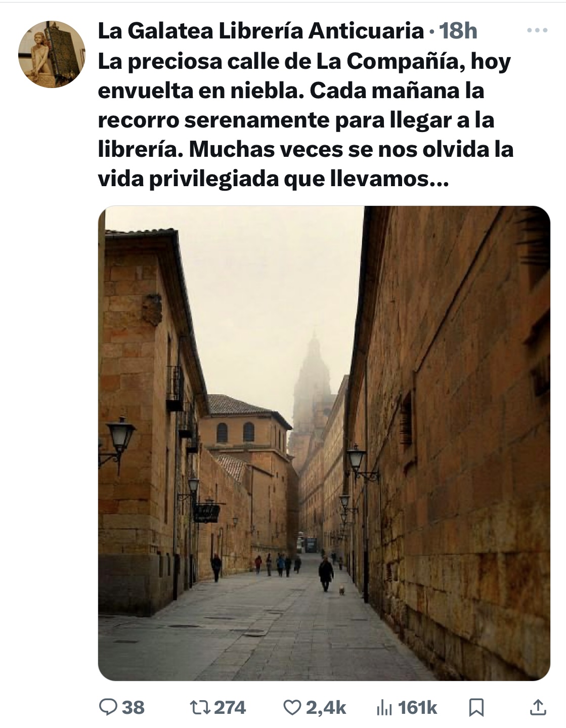Click the reply speech bubble icon

(107, 707)
